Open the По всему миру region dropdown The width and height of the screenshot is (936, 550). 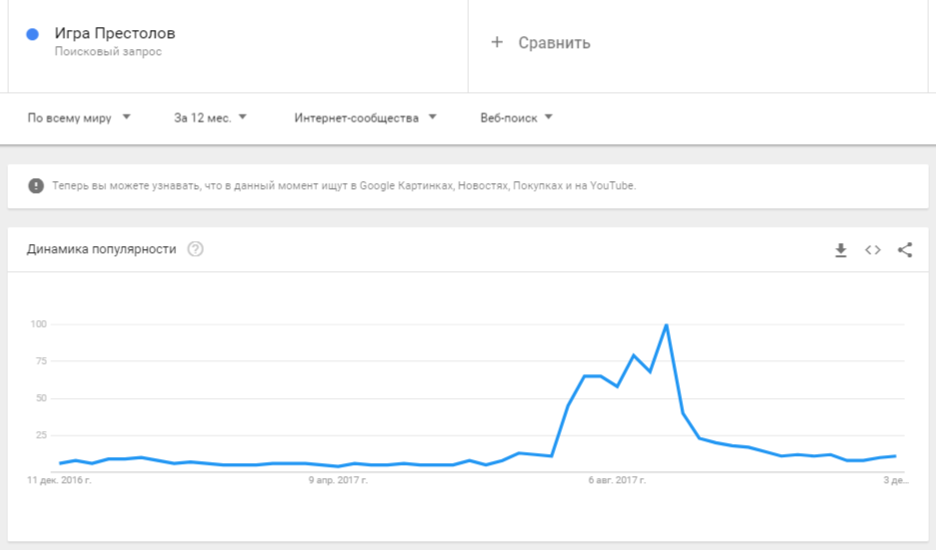(x=79, y=118)
